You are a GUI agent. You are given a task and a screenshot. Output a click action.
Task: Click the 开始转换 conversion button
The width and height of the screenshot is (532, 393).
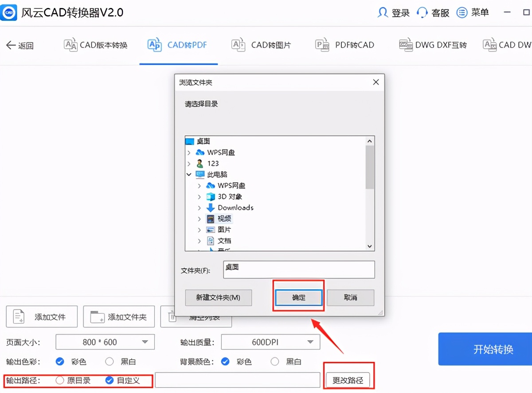(493, 349)
